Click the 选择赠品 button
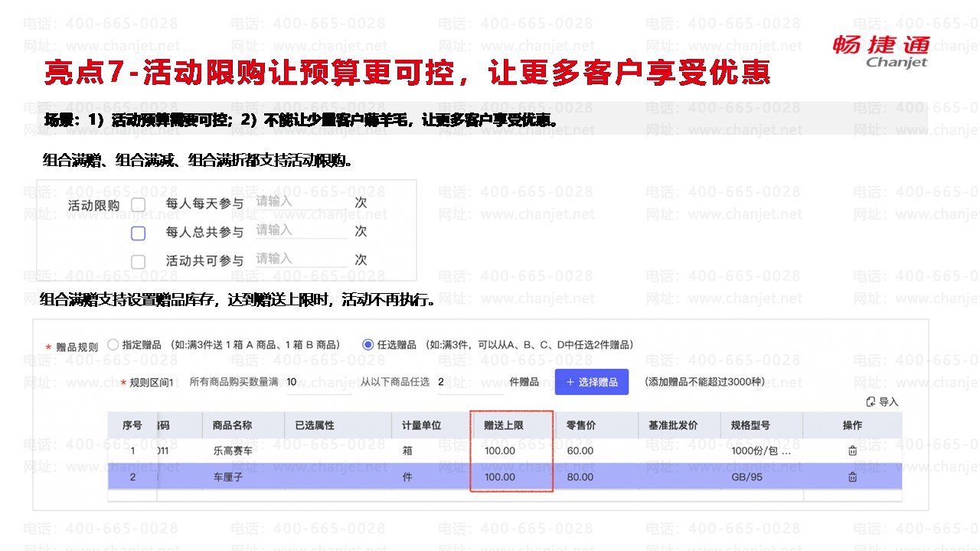The height and width of the screenshot is (551, 980). click(592, 382)
